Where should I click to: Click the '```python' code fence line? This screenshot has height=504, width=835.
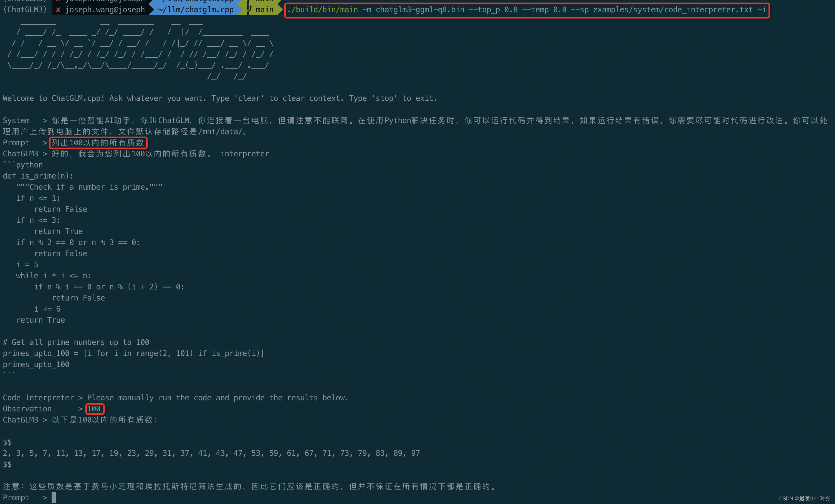tap(23, 165)
